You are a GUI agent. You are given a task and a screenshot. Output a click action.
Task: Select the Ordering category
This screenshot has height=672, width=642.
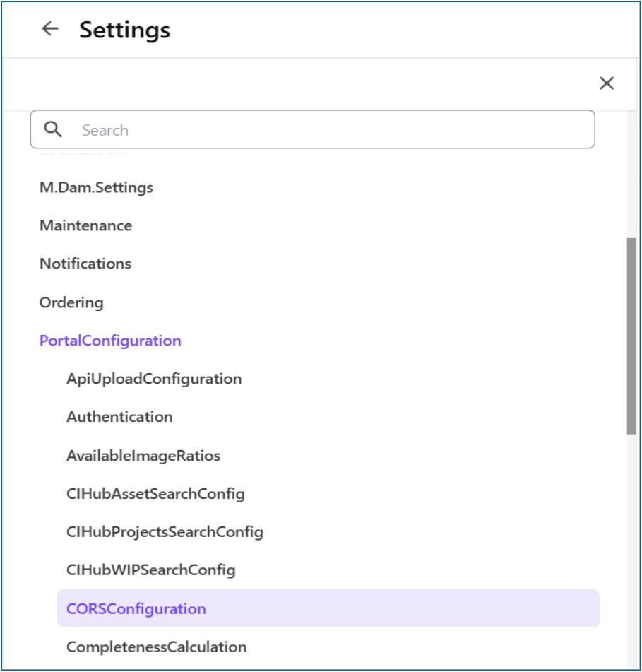pos(71,302)
